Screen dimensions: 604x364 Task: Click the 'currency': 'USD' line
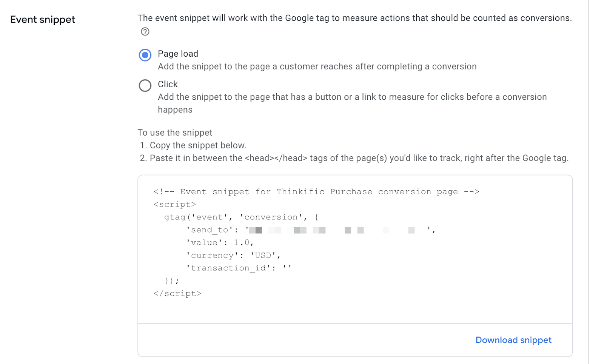(x=233, y=256)
